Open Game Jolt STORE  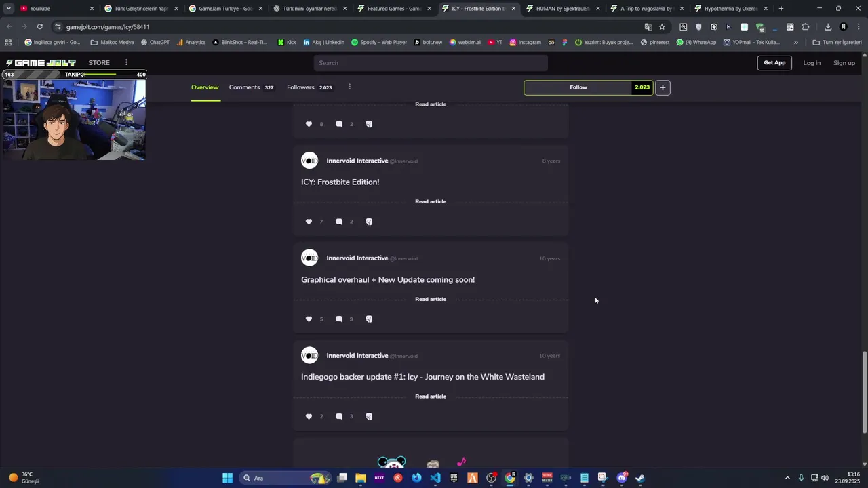pos(99,63)
